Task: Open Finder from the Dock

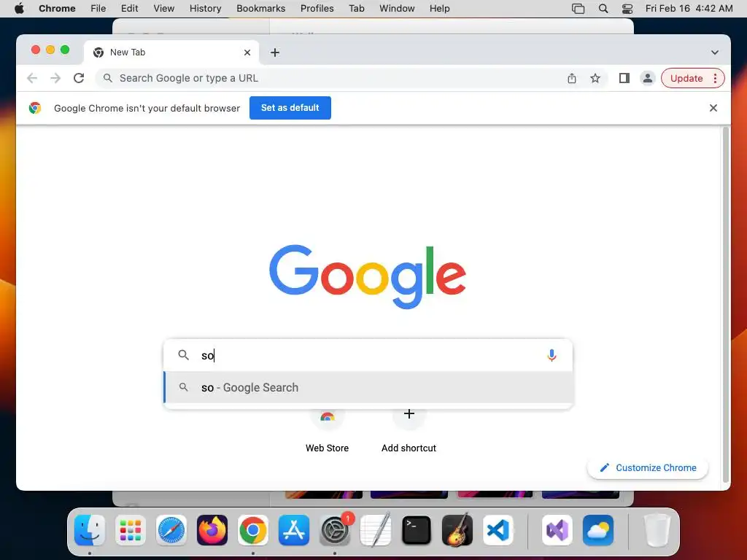Action: 90,530
